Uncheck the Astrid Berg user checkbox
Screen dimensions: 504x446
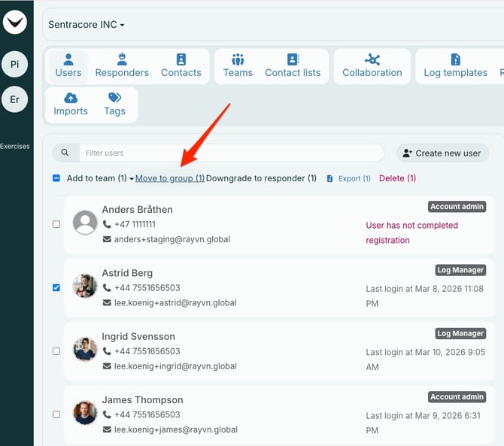56,287
